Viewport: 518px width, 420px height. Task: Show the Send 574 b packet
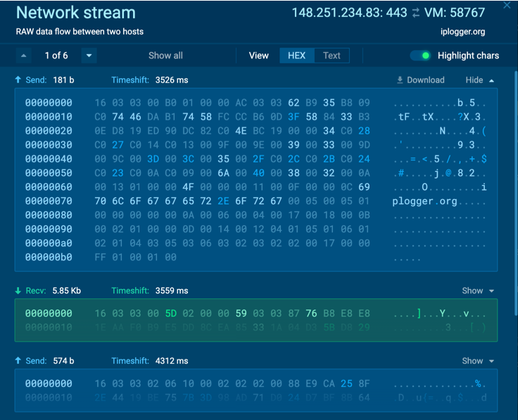coord(478,361)
